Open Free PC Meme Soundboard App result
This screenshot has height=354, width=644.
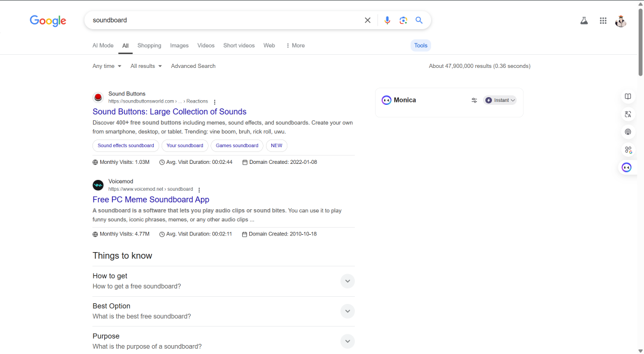(x=151, y=200)
